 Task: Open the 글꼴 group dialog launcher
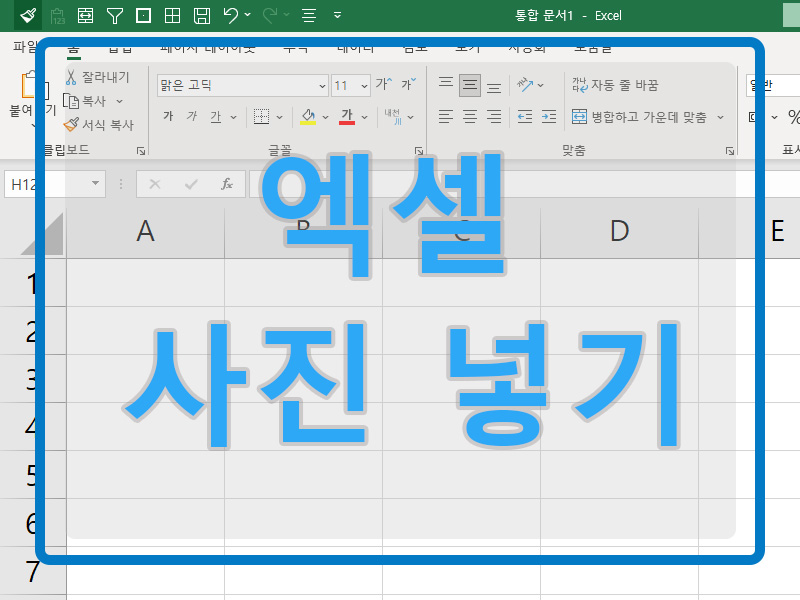coord(419,151)
